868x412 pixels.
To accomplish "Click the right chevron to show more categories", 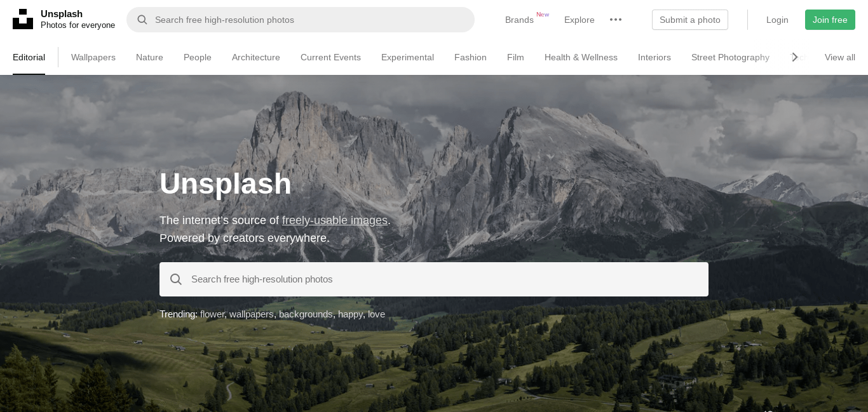I will pos(794,57).
